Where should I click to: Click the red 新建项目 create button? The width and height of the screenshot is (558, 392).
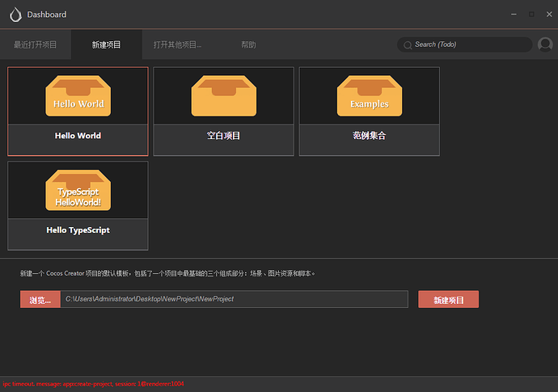(448, 300)
